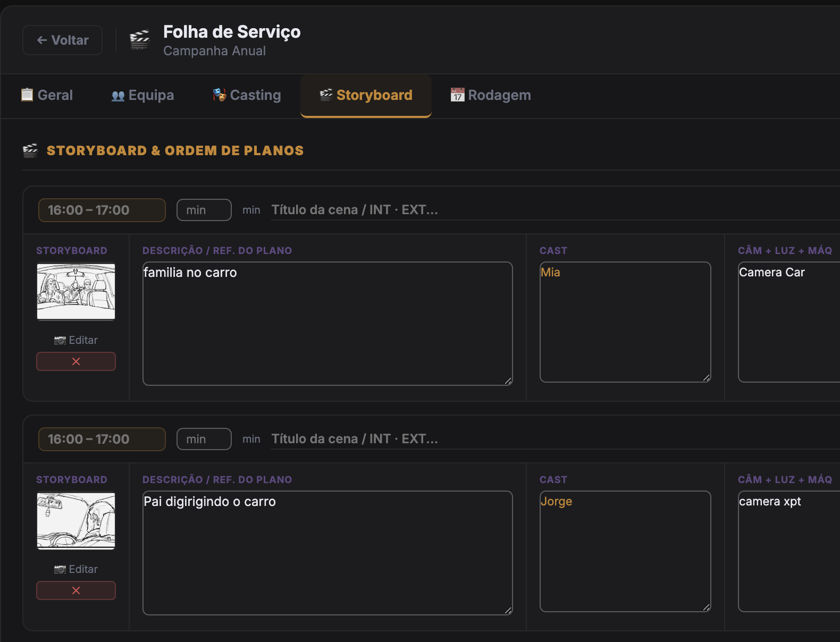Viewport: 840px width, 642px height.
Task: Click the 16:00 – 17:00 time field of the Pai digirigindo scene
Action: [x=102, y=439]
